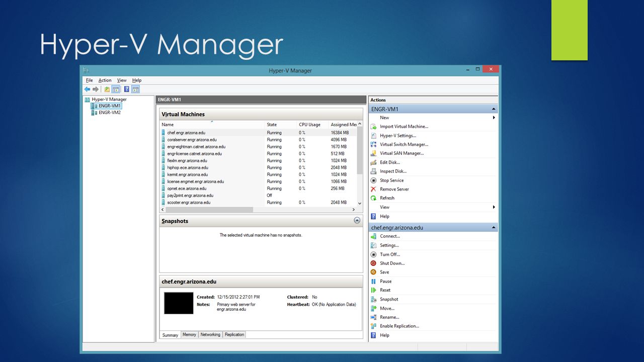
Task: Select coralserver.engr.arizona.edu in the list
Action: (x=259, y=140)
